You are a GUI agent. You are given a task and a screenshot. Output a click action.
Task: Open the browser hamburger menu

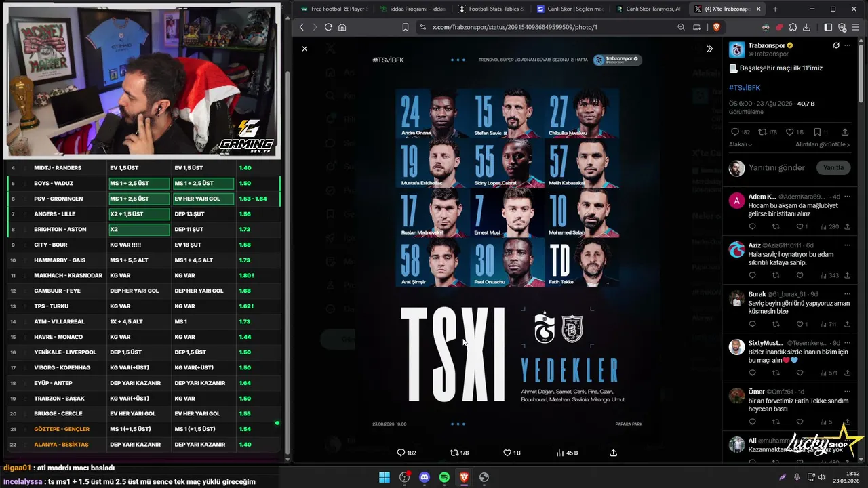[x=856, y=27]
